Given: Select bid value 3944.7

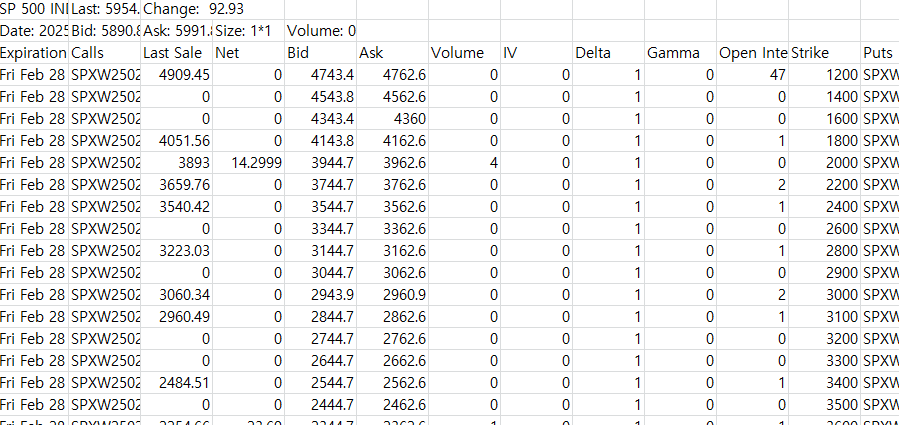Looking at the screenshot, I should [320, 163].
